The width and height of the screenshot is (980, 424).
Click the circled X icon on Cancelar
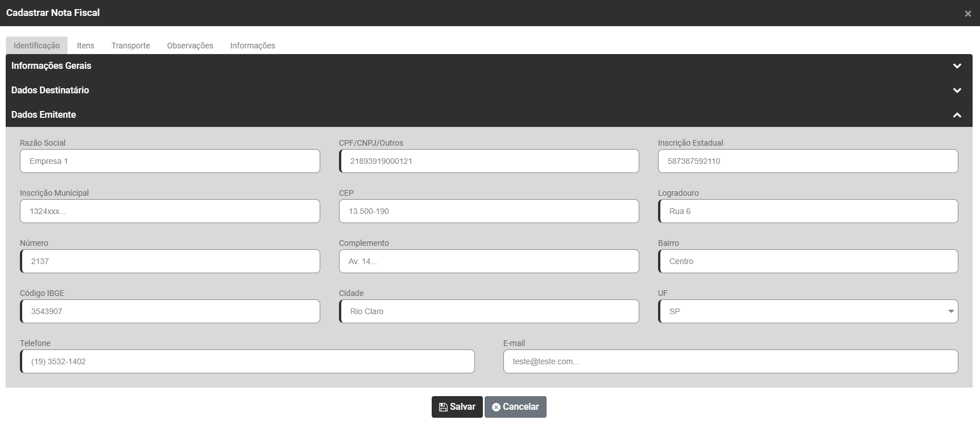click(x=496, y=407)
